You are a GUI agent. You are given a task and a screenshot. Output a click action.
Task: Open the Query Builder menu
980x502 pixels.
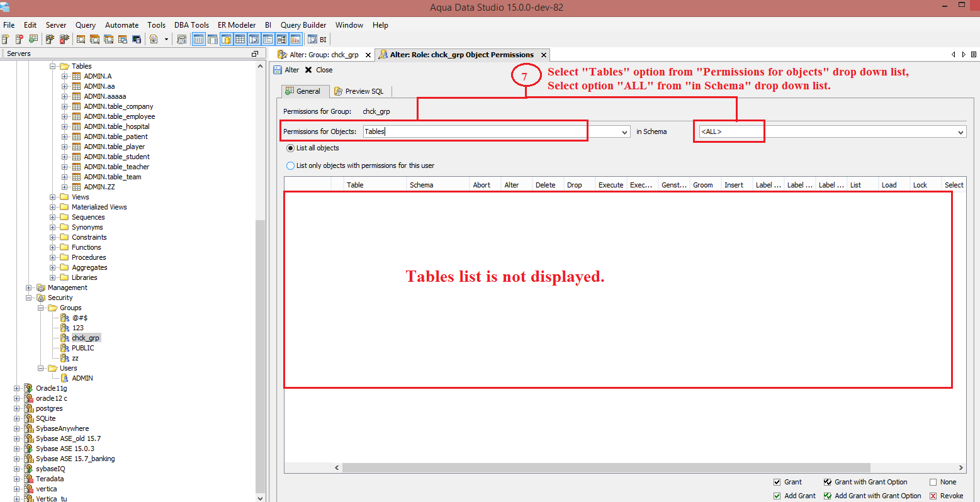tap(303, 25)
